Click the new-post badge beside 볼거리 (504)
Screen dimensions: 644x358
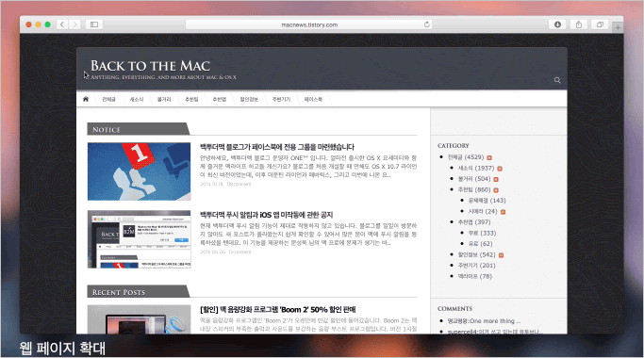(x=496, y=179)
